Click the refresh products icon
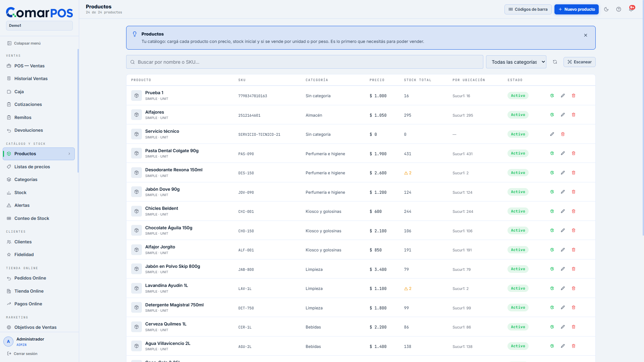 [555, 62]
